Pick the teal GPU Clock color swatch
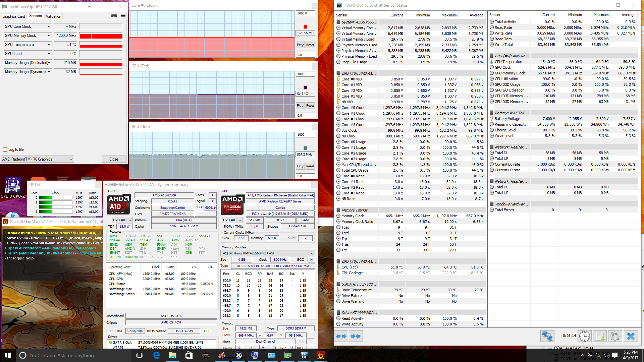This screenshot has width=644, height=362. (305, 148)
